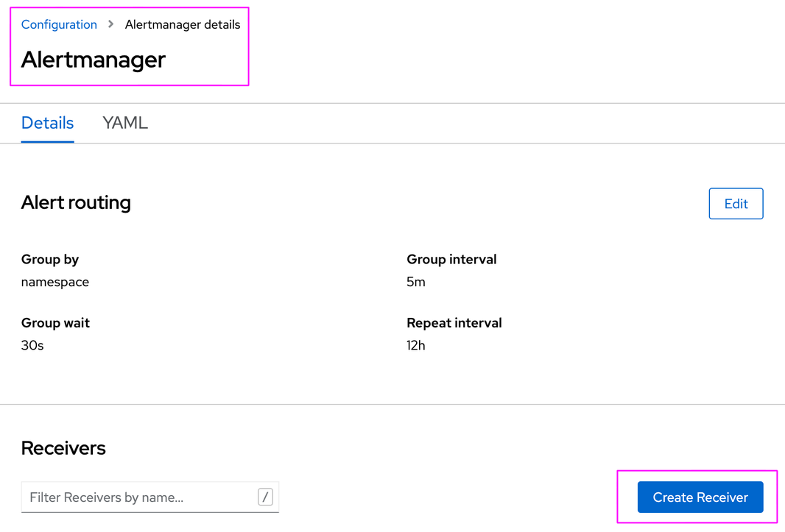This screenshot has height=532, width=785.
Task: Select the 12h Repeat interval value
Action: click(x=416, y=345)
